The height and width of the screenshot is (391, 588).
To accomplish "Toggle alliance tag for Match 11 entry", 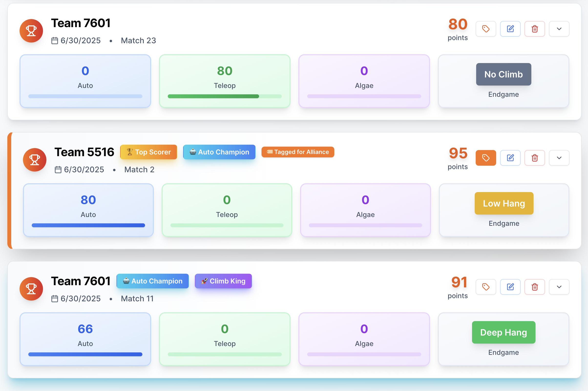I will [486, 287].
